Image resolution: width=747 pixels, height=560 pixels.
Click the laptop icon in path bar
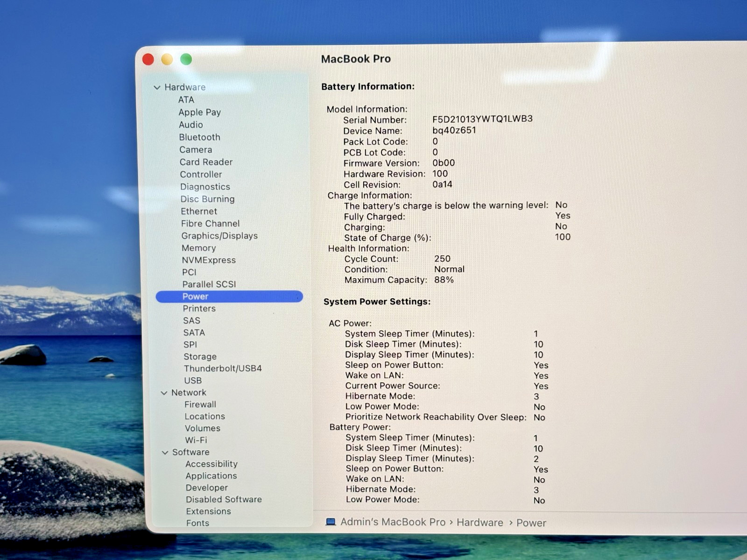331,522
